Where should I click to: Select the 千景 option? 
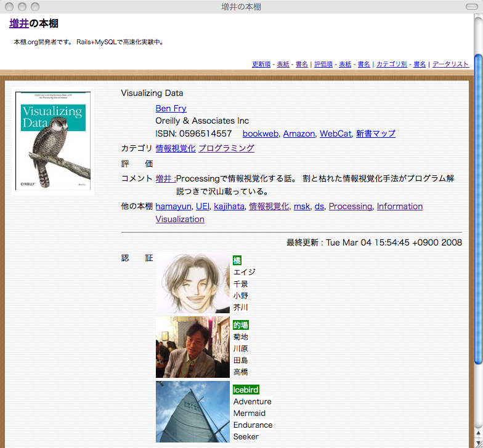point(240,284)
